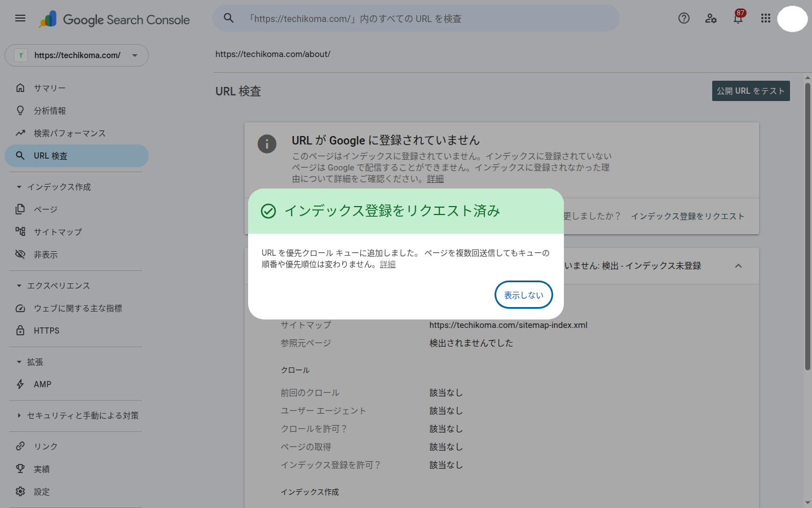The height and width of the screenshot is (508, 812).
Task: Select URL 検査 in the sidebar
Action: (x=77, y=155)
